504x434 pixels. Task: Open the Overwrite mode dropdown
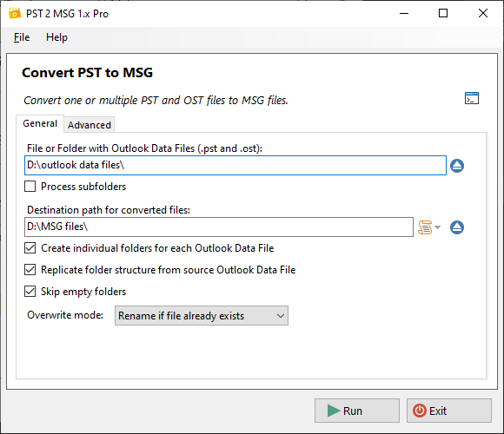[202, 316]
